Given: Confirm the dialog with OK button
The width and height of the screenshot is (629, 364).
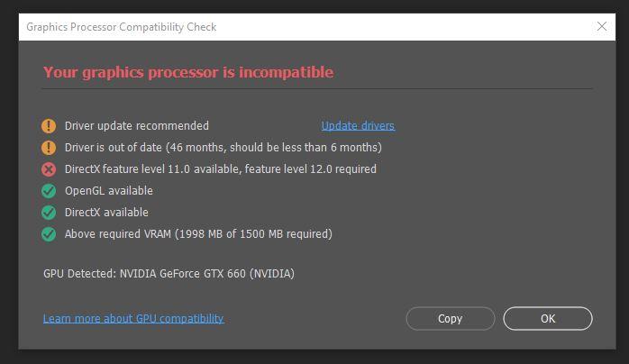Looking at the screenshot, I should [548, 319].
